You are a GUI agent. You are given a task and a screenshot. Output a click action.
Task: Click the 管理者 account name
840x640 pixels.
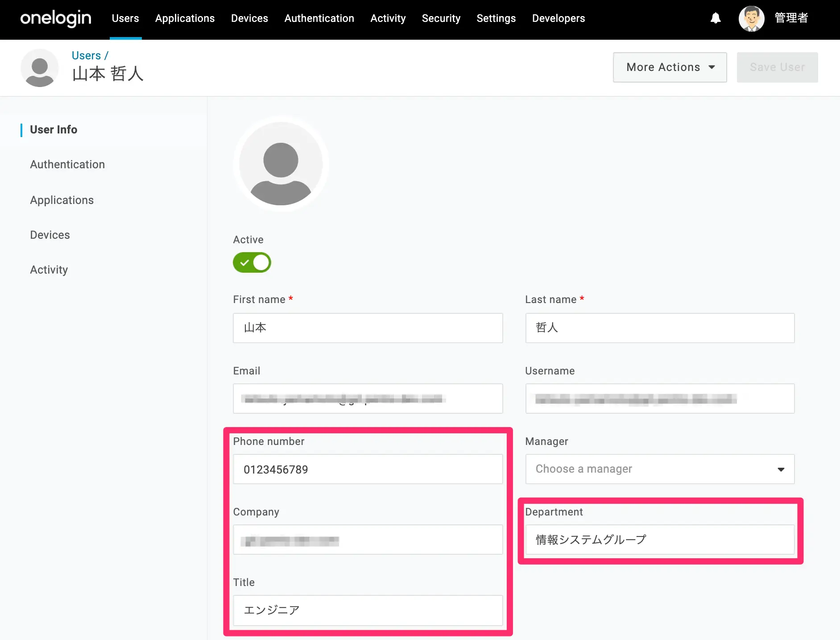791,18
